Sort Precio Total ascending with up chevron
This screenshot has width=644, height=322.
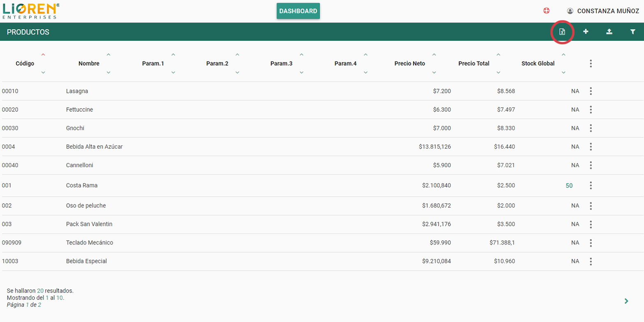click(498, 55)
